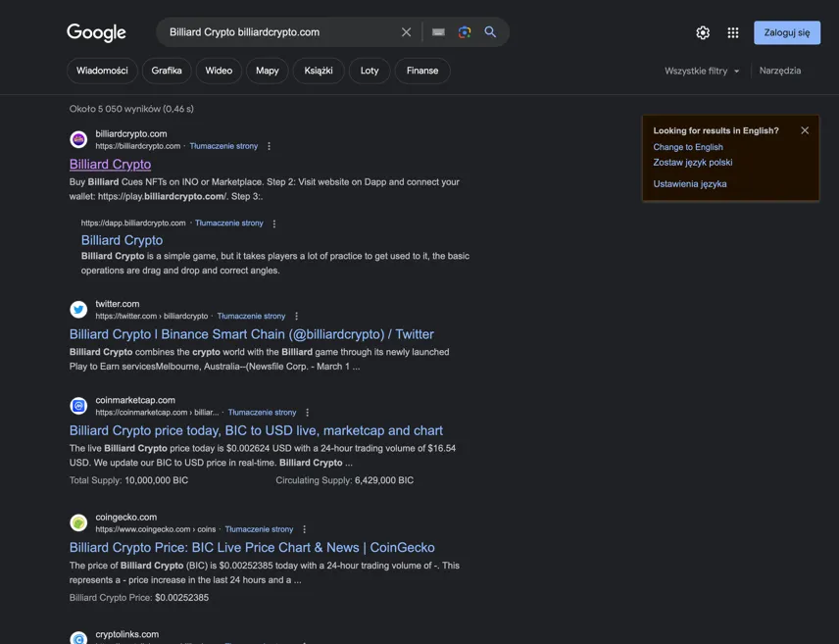Click the Google logo
This screenshot has height=644, width=839.
pos(96,32)
